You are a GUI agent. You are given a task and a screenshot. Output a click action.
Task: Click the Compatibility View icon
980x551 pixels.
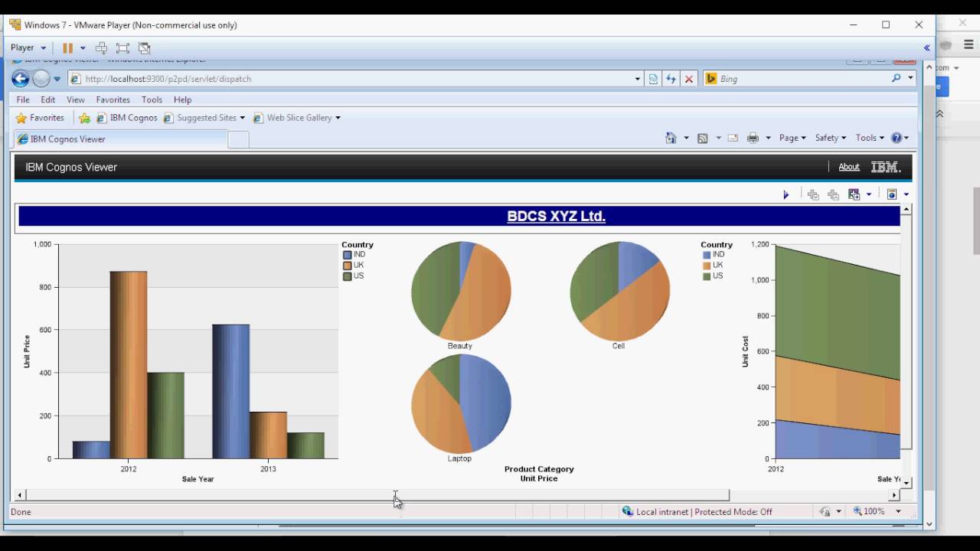(x=653, y=79)
